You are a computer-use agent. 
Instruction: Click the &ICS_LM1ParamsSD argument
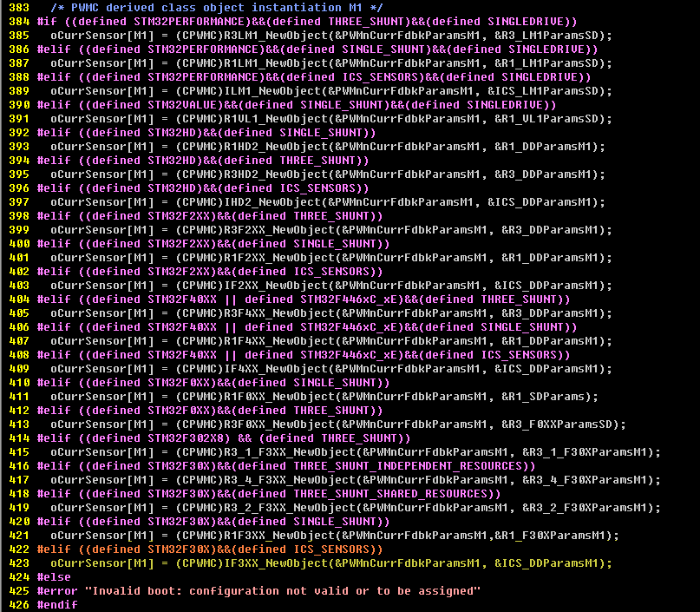[542, 90]
